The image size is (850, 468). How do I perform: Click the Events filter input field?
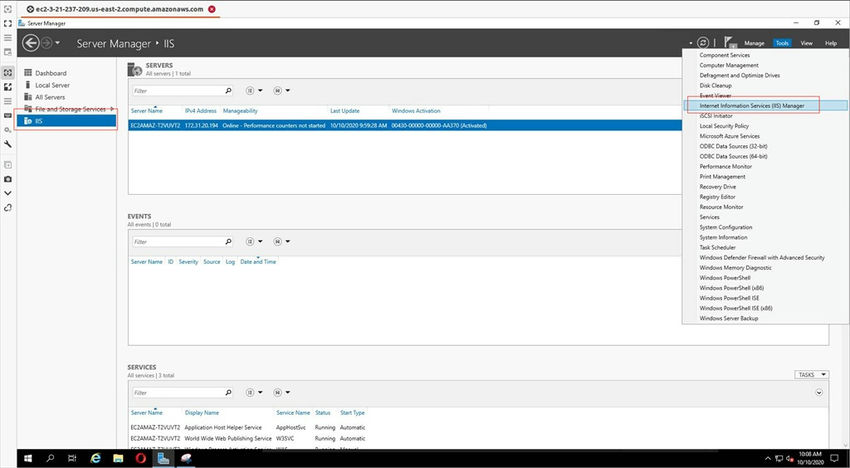pos(177,241)
